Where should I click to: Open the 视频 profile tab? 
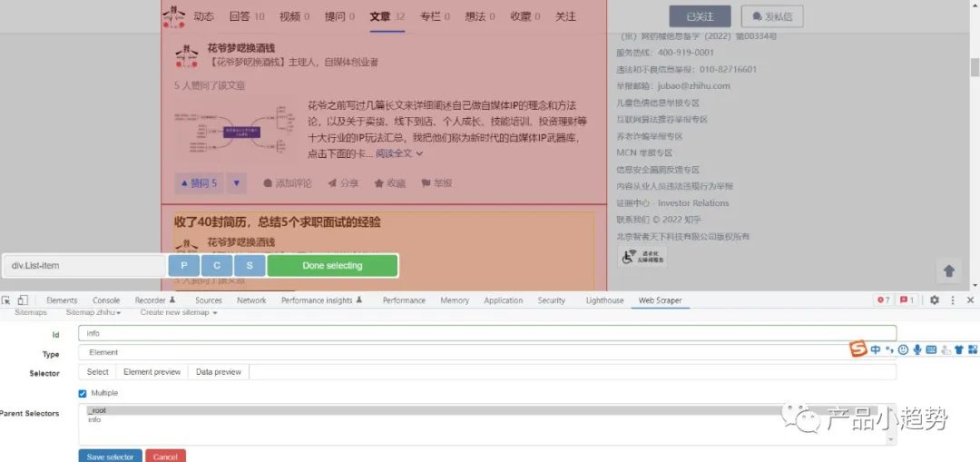[x=294, y=17]
